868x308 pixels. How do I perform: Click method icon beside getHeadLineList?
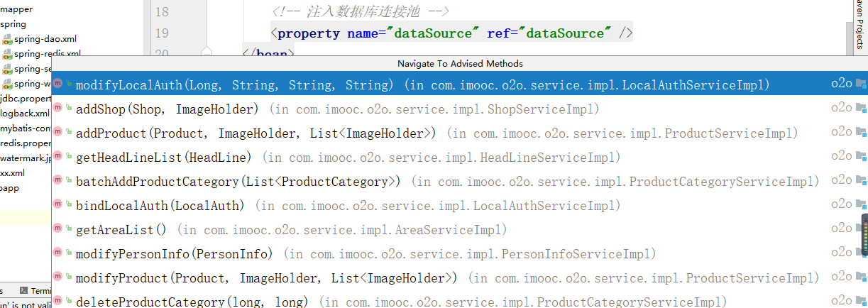tap(58, 157)
